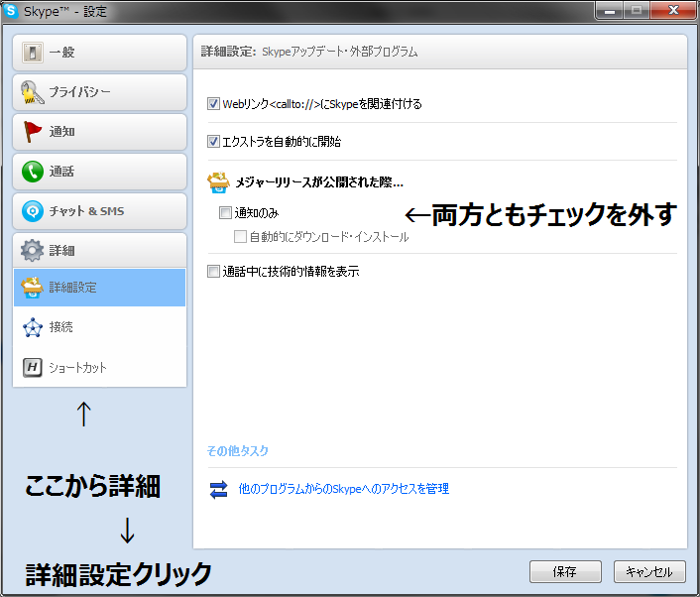The width and height of the screenshot is (700, 597).
Task: Open the 通知 settings section
Action: tap(99, 132)
